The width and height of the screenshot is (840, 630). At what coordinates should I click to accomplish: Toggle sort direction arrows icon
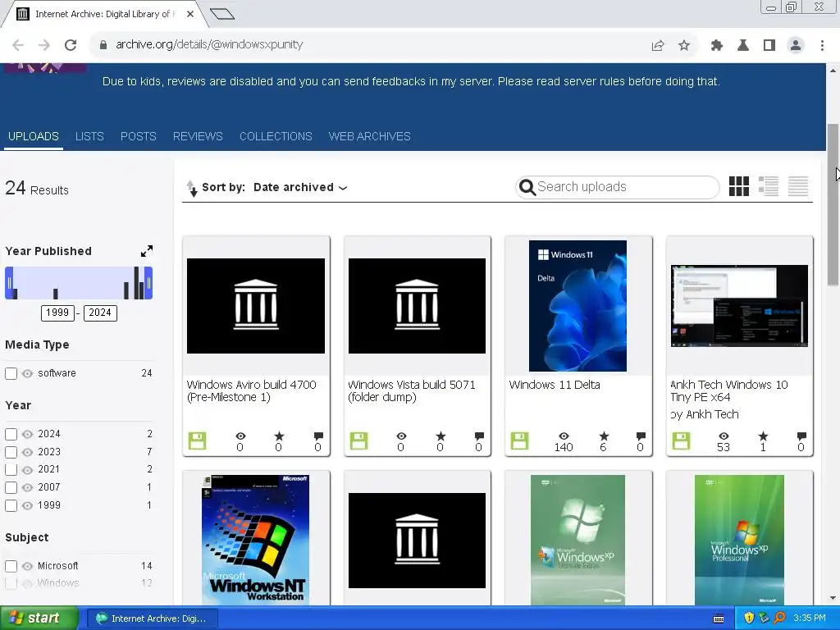pos(192,188)
